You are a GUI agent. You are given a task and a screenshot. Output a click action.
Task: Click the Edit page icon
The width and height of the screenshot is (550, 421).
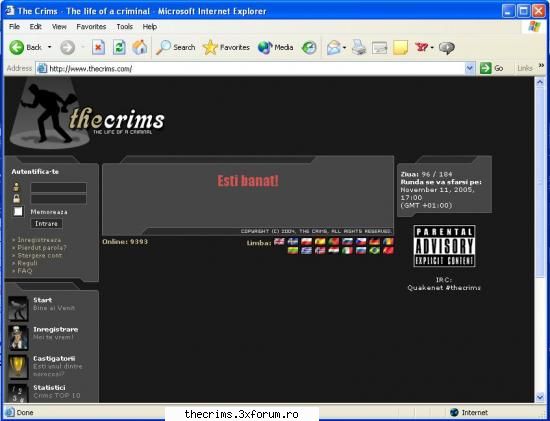[380, 48]
